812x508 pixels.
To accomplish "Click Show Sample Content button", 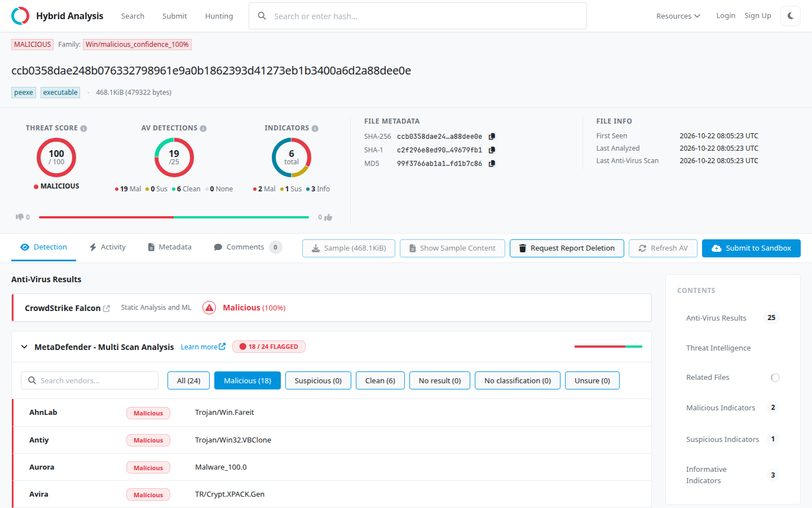I will pos(452,248).
